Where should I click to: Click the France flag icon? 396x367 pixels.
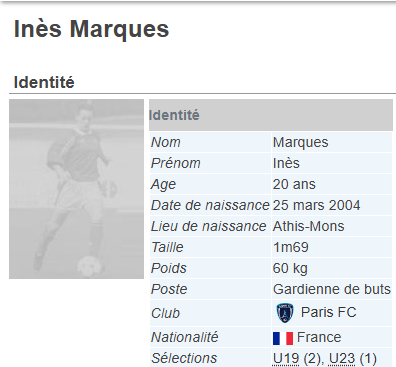(283, 338)
